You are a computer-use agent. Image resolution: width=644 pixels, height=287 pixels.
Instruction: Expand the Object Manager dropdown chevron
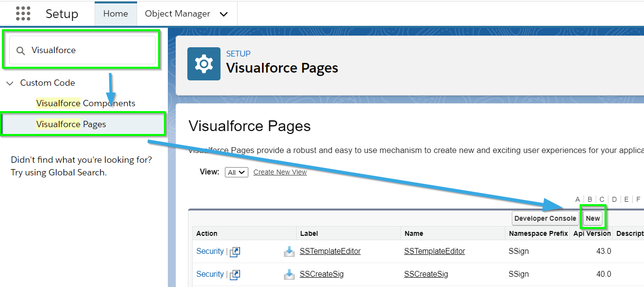[224, 14]
